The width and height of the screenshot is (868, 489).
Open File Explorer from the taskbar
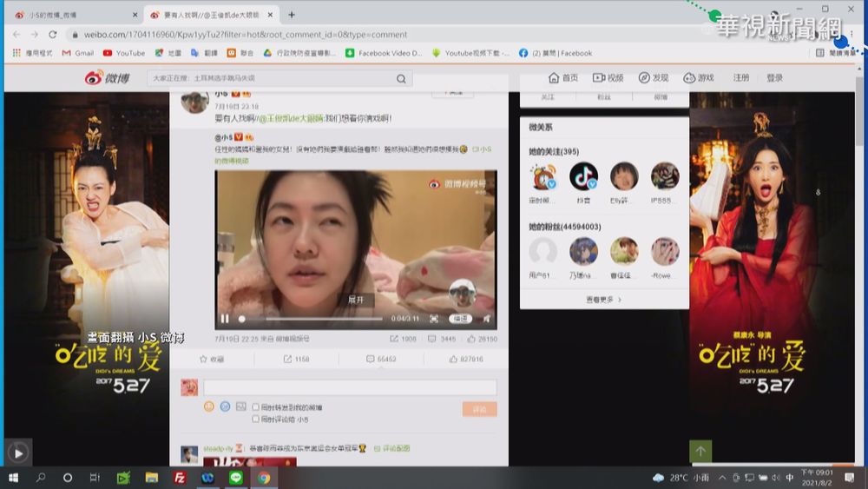pos(152,478)
